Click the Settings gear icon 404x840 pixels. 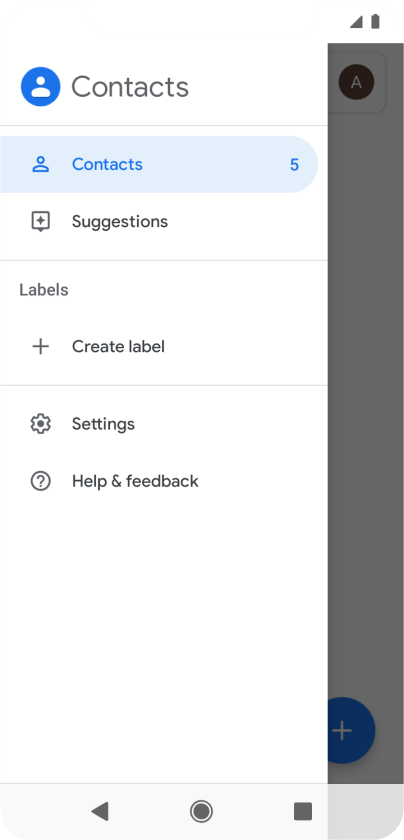coord(41,424)
